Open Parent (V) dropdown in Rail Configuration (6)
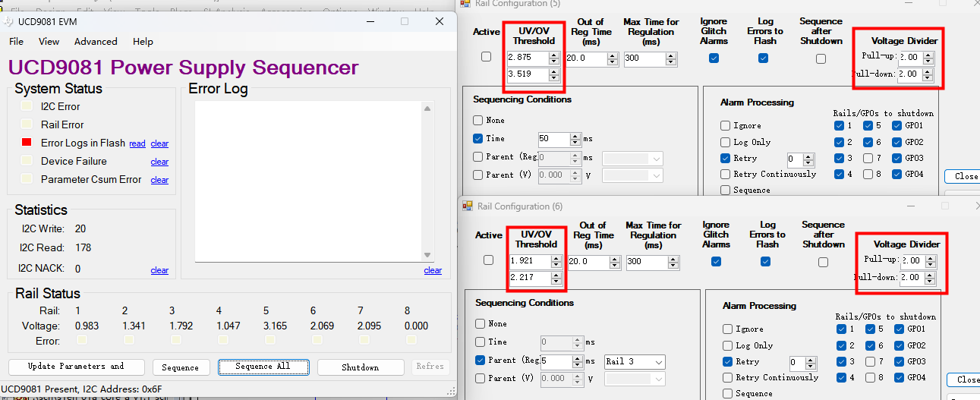 click(635, 379)
